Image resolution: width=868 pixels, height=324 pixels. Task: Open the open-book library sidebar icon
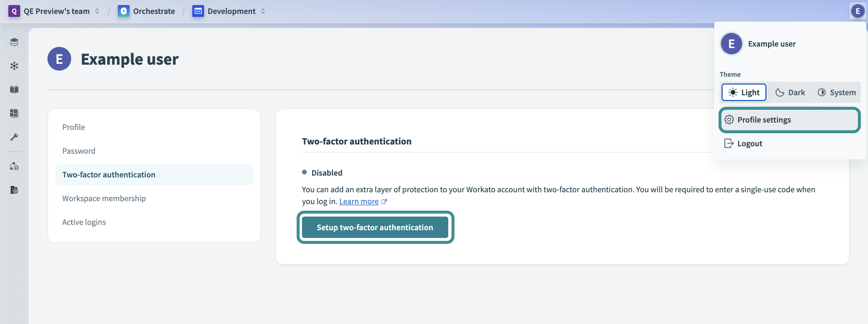tap(14, 89)
